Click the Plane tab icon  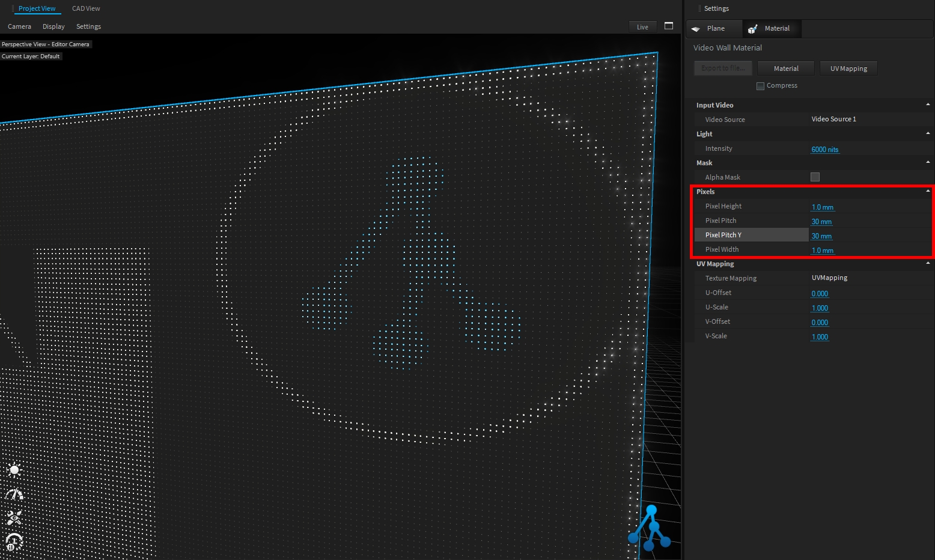point(696,29)
